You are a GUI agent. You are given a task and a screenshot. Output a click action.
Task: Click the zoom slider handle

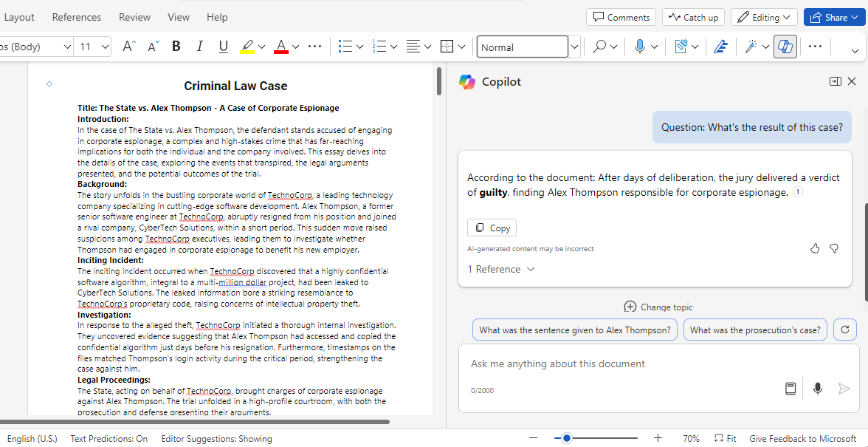[x=566, y=438]
